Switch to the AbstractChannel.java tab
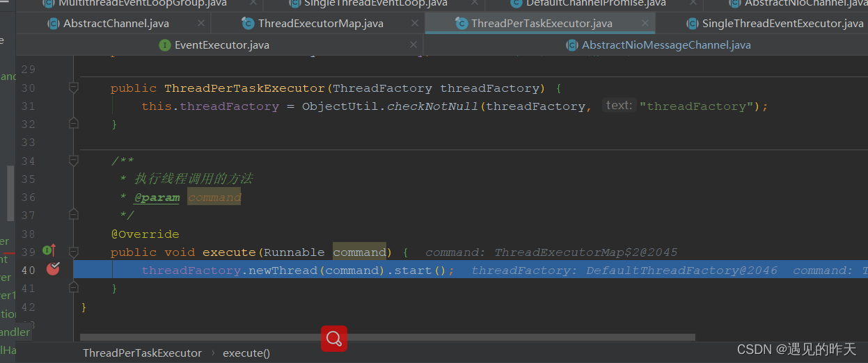868x363 pixels. pyautogui.click(x=116, y=24)
